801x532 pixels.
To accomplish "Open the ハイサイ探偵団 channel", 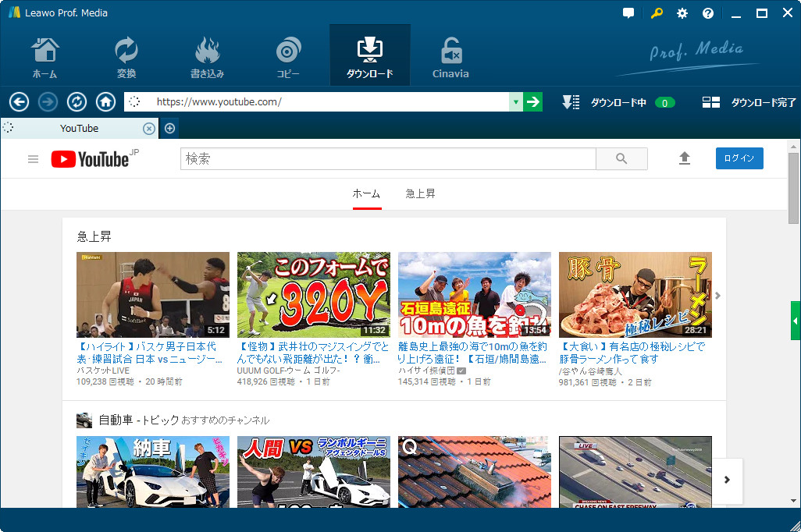I will click(426, 371).
